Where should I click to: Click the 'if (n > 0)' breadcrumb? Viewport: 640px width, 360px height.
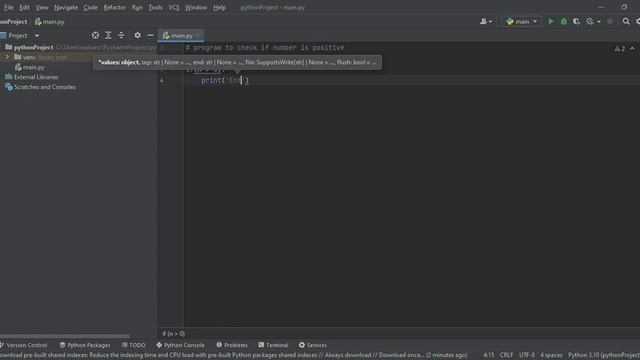pos(173,334)
